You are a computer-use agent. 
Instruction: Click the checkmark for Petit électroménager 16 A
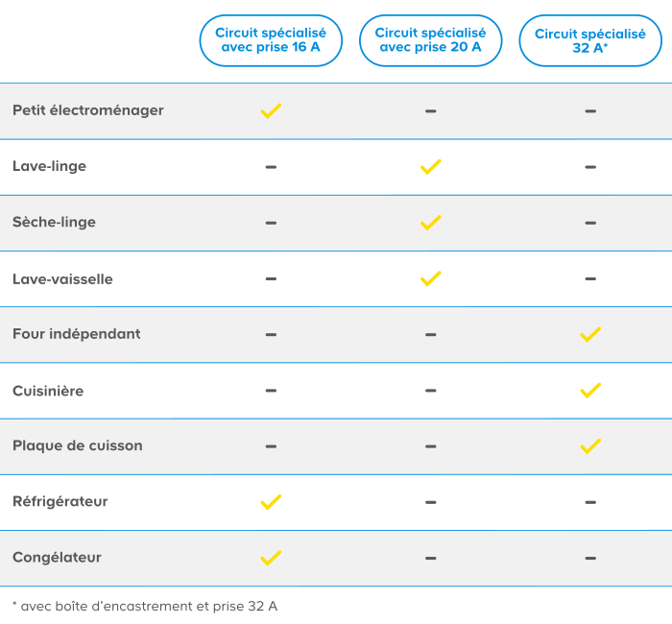tap(271, 111)
